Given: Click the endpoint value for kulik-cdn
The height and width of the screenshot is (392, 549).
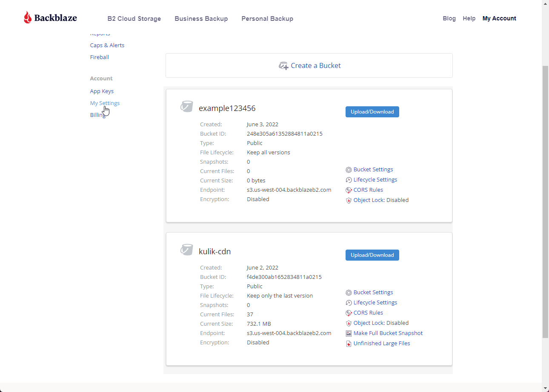Looking at the screenshot, I should pos(289,333).
